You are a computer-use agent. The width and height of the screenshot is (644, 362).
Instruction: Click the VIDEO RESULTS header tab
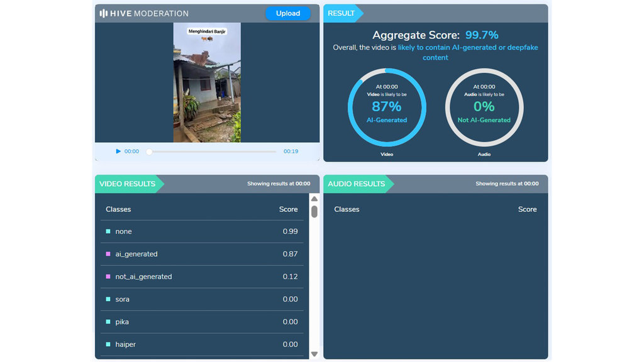point(130,184)
